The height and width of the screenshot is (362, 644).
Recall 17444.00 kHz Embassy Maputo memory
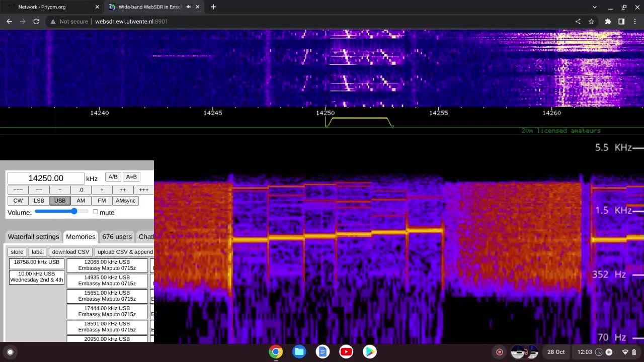coord(107,312)
